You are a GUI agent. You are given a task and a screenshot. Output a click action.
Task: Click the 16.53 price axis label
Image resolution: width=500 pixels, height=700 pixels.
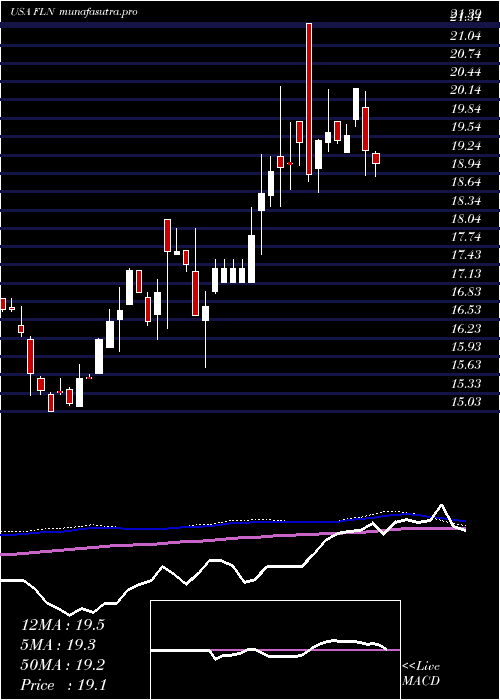point(466,310)
